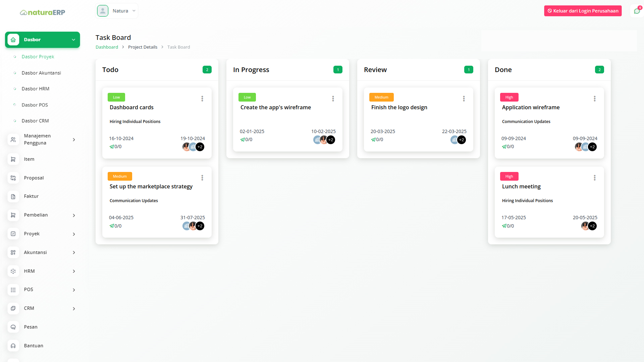Click the Proposal sidebar icon
Viewport: 644px width, 362px height.
point(13,178)
